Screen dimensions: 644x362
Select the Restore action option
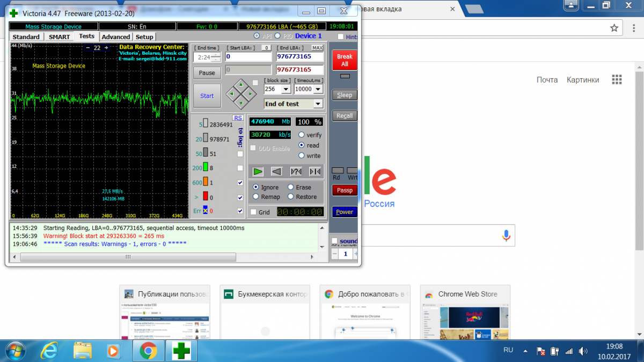291,197
